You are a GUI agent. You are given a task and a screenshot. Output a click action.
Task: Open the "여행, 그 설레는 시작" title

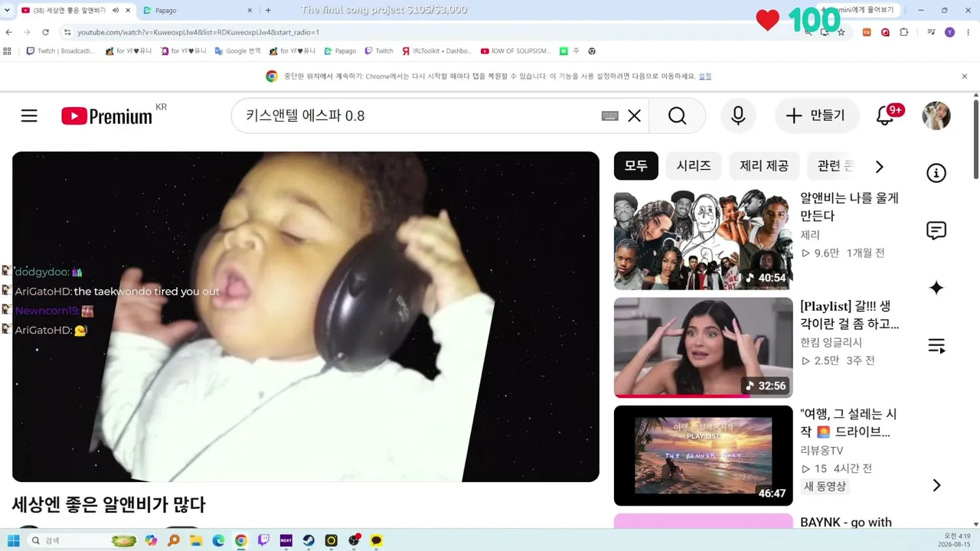[x=848, y=422]
